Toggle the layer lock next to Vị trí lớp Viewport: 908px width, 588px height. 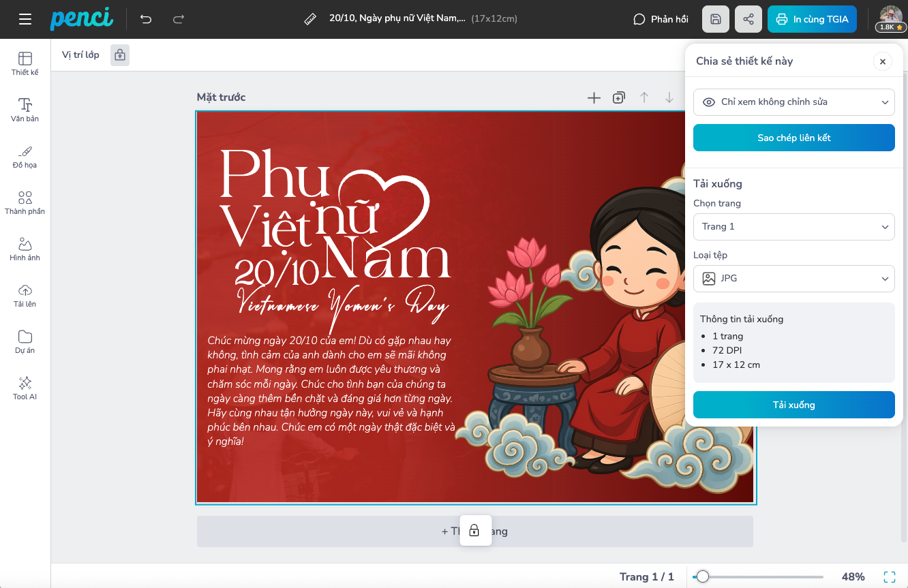click(120, 55)
